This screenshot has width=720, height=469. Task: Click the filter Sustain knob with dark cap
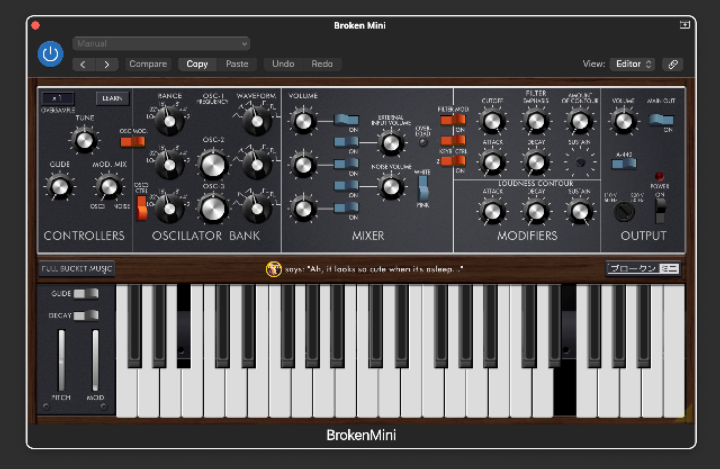(580, 163)
